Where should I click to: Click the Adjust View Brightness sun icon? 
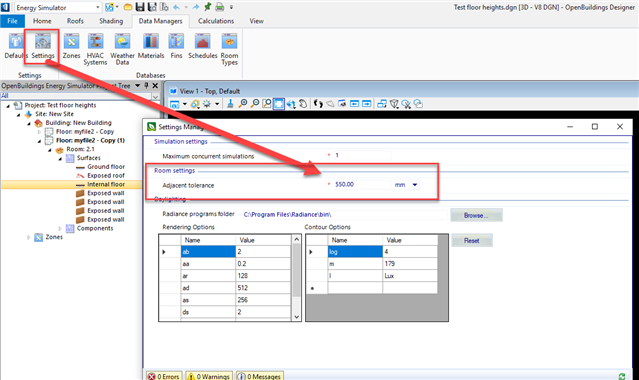[207, 104]
